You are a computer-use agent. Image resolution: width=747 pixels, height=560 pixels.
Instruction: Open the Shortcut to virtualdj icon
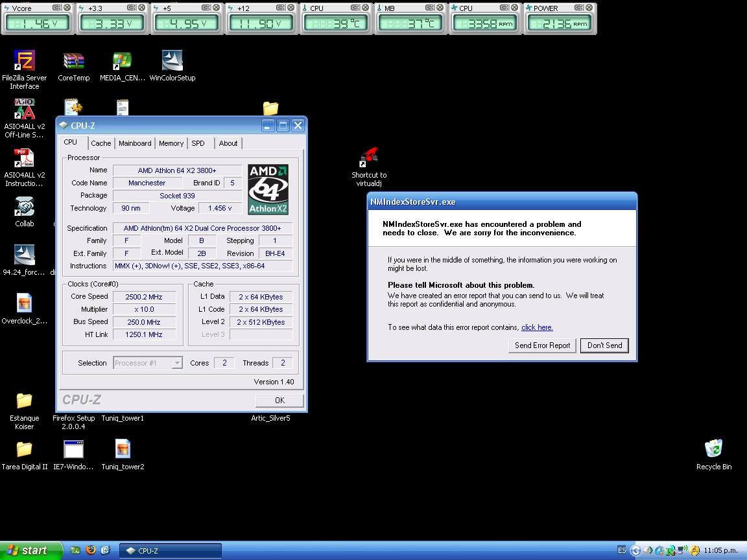pyautogui.click(x=369, y=167)
